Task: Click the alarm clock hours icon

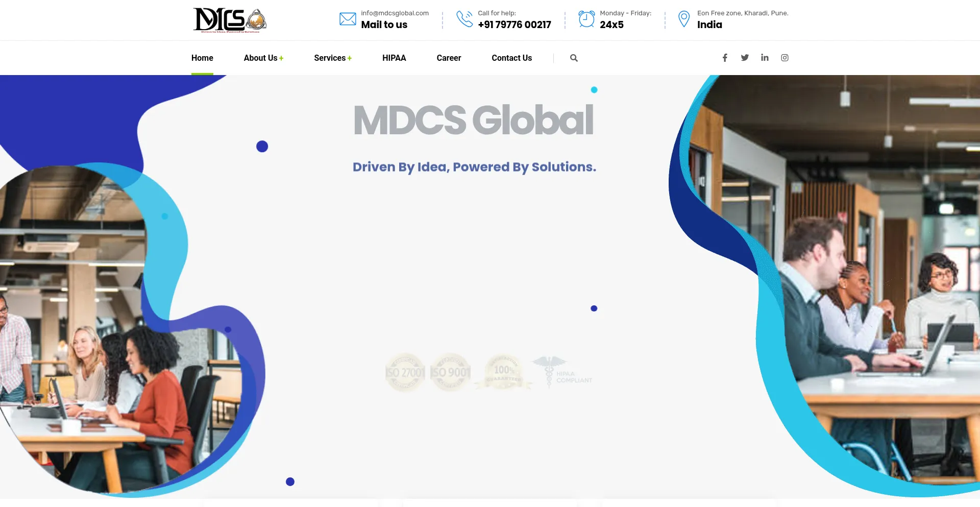Action: (x=586, y=19)
